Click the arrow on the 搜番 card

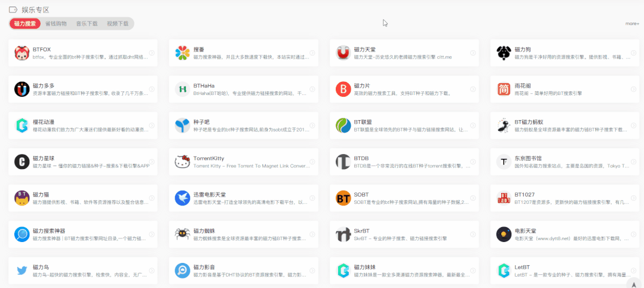pyautogui.click(x=312, y=53)
